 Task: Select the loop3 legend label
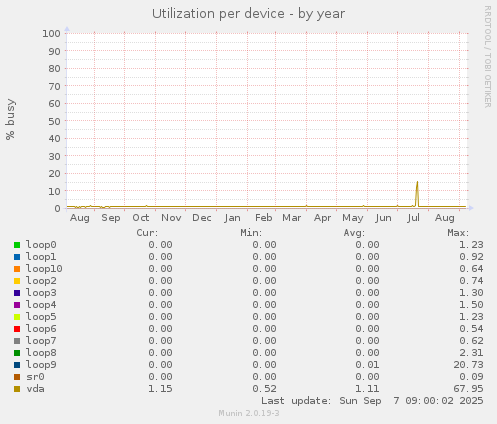41,293
